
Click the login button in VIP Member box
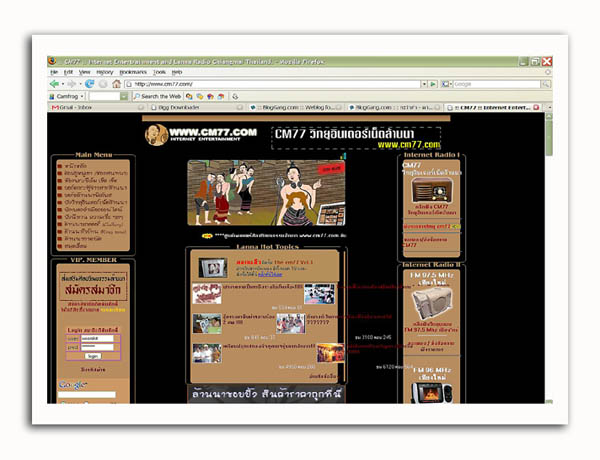(x=93, y=356)
